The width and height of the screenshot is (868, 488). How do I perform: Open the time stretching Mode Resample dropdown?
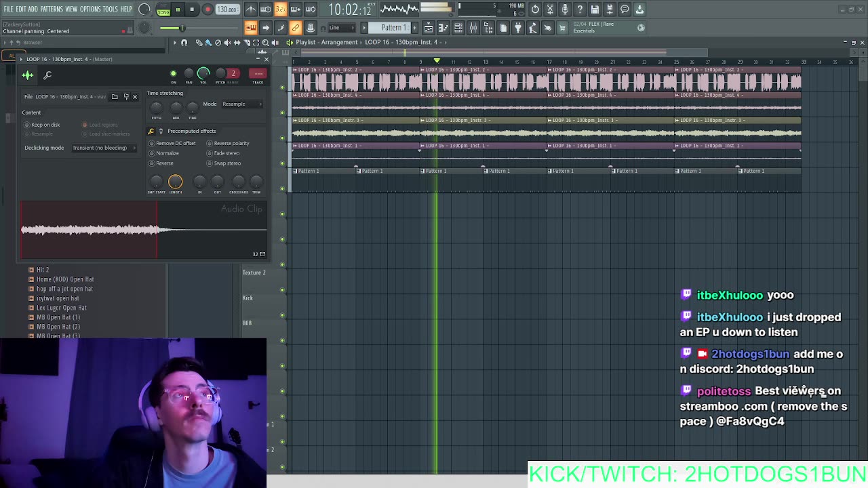click(x=242, y=104)
